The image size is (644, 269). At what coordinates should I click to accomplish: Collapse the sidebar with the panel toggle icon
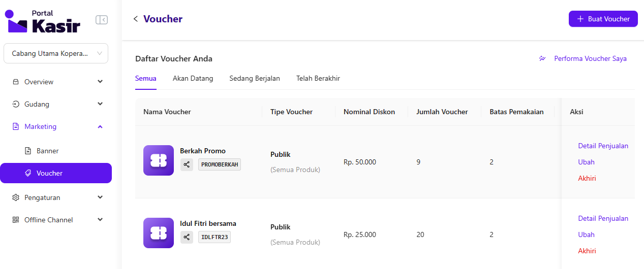[x=102, y=20]
